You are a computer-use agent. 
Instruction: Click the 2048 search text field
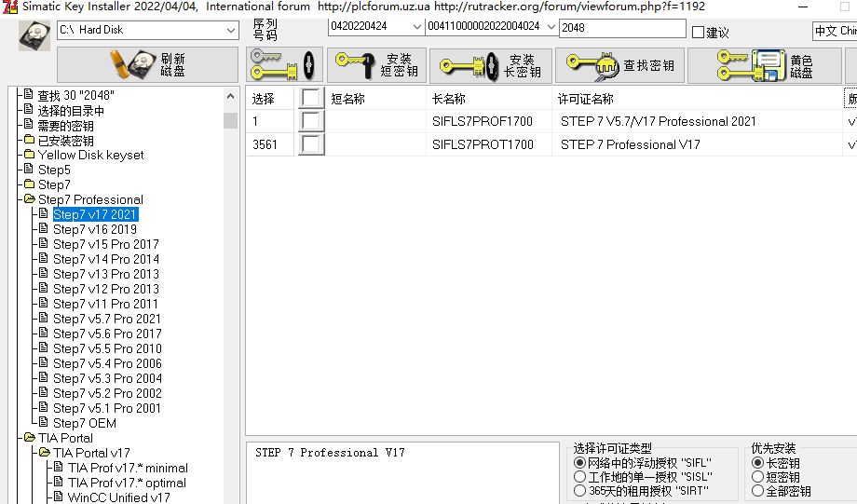point(622,27)
